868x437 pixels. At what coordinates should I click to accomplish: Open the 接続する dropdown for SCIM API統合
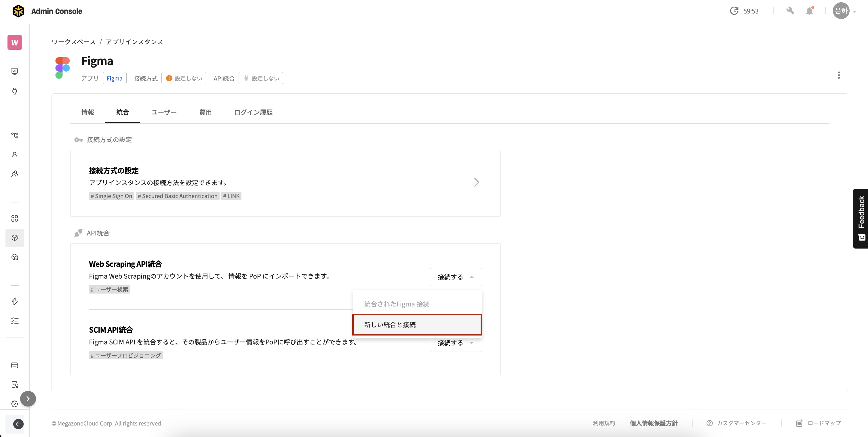(x=456, y=343)
